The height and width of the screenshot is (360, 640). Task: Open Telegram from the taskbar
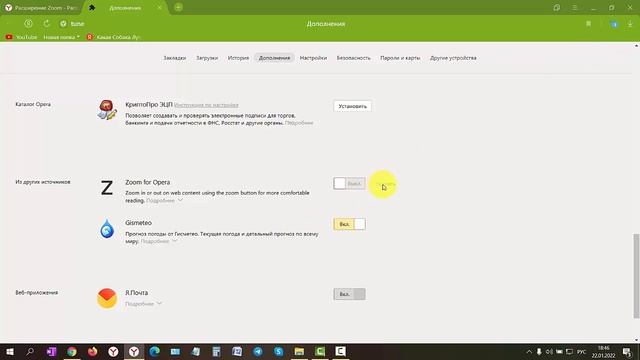pos(258,351)
